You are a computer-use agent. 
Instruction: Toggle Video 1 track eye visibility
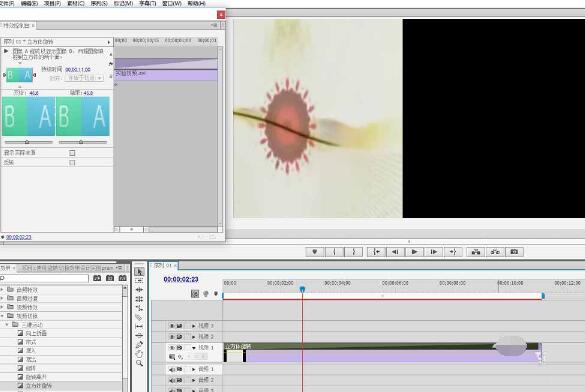172,347
